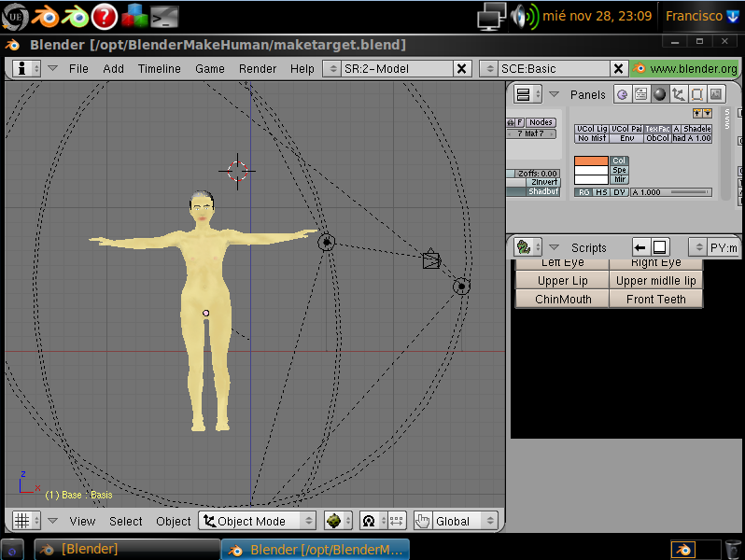The height and width of the screenshot is (560, 745).
Task: Click the Upper Lip button
Action: [x=562, y=281]
